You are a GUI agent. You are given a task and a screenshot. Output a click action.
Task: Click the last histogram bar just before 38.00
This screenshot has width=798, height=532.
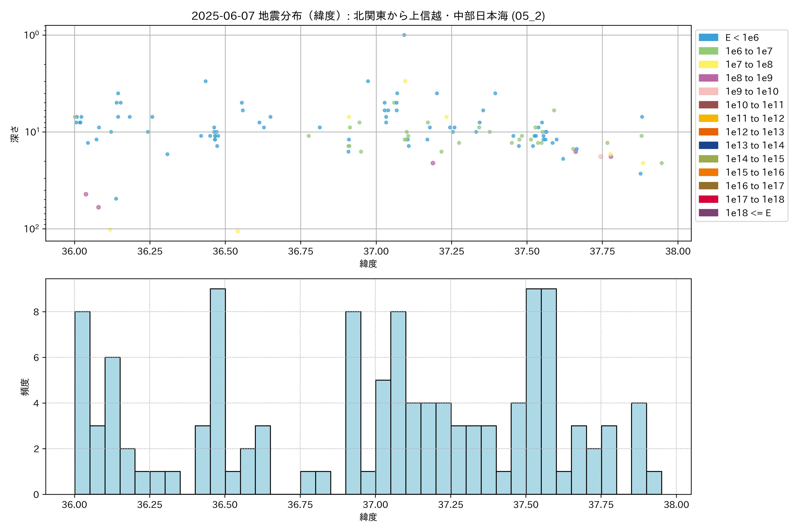tap(654, 483)
